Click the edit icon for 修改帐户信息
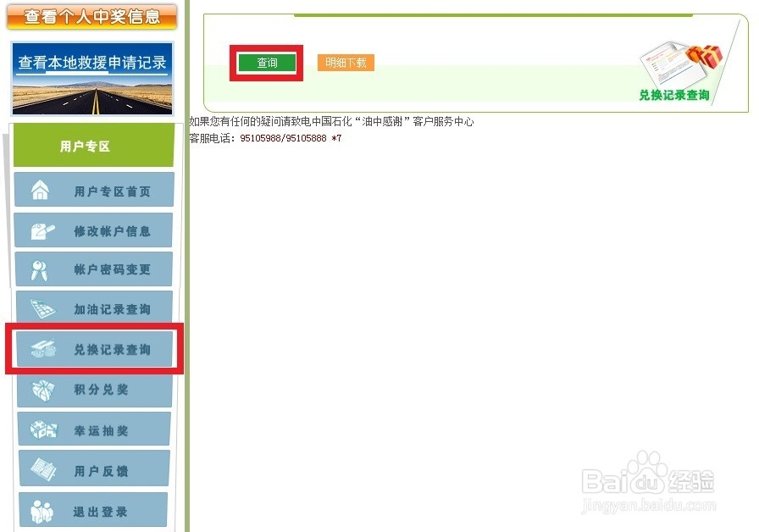The image size is (759, 532). [42, 231]
